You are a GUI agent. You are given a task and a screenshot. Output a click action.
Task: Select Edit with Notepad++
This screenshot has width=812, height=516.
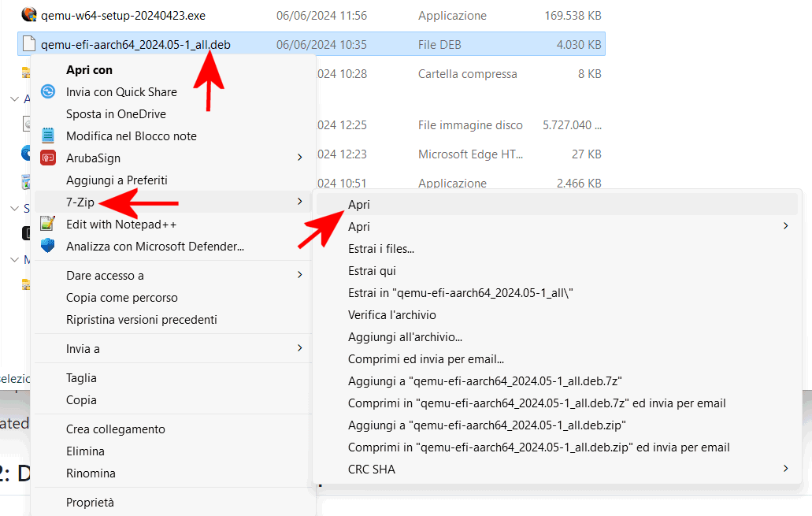pos(121,225)
